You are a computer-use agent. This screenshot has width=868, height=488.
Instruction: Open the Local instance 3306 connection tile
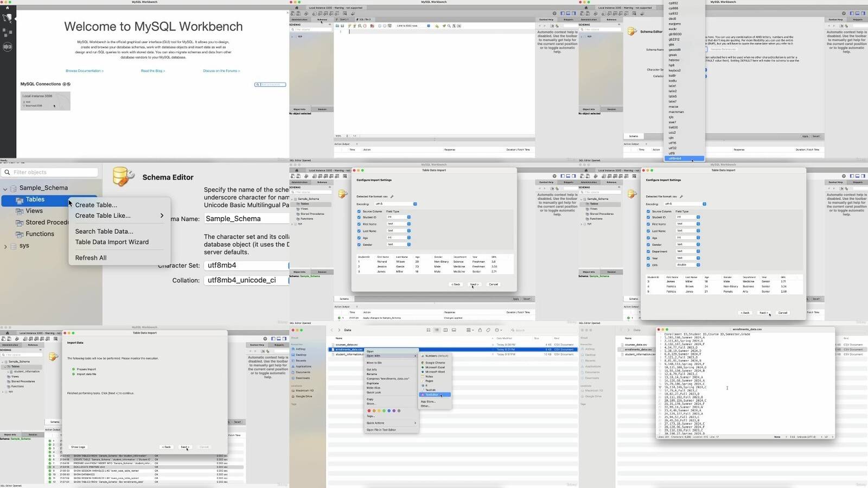(x=46, y=101)
